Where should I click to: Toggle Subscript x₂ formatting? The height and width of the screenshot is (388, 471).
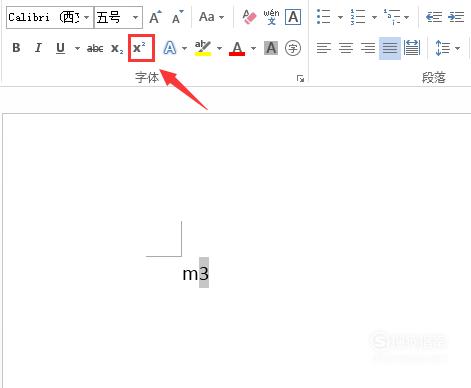pos(117,49)
